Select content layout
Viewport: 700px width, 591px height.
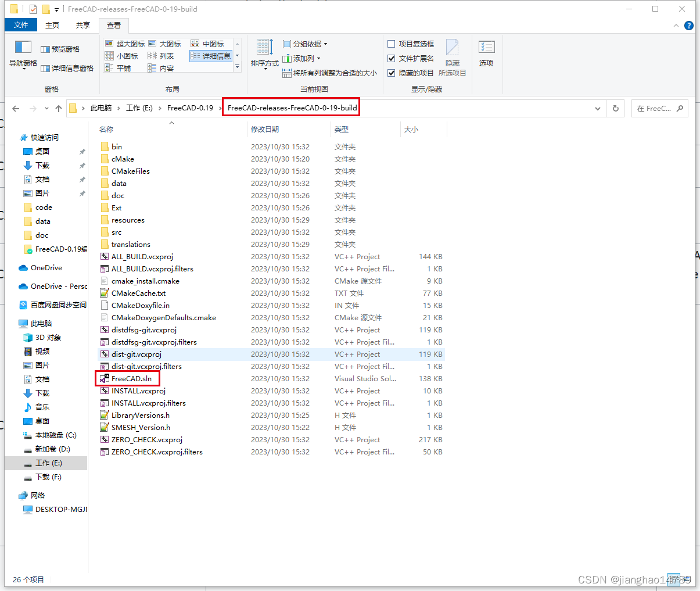pyautogui.click(x=161, y=68)
